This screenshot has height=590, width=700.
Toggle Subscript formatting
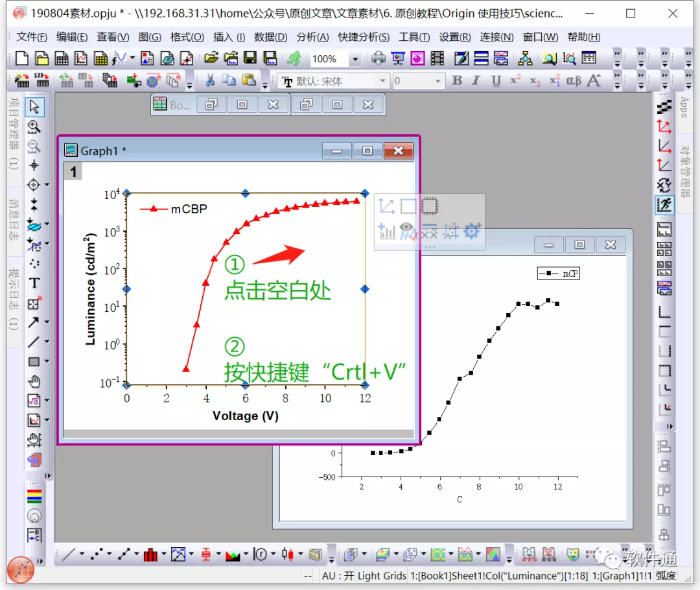(535, 81)
